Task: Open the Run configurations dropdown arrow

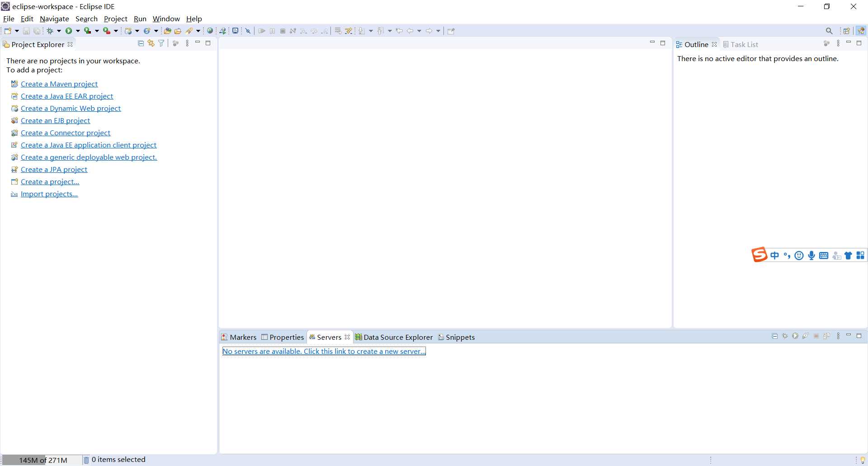Action: point(78,31)
